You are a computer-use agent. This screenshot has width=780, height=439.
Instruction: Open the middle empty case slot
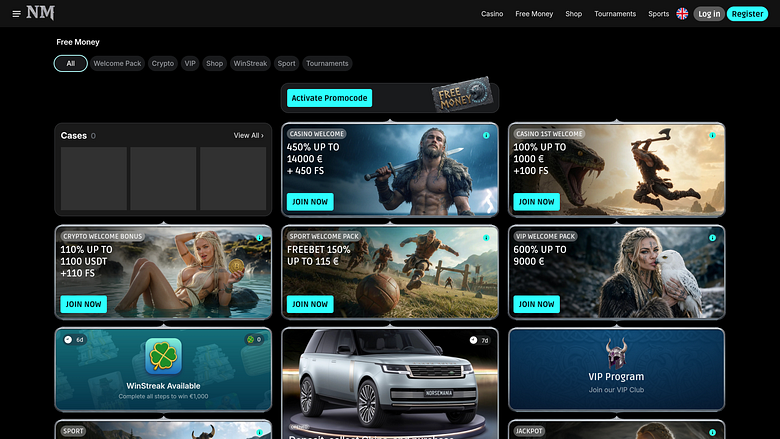(163, 178)
